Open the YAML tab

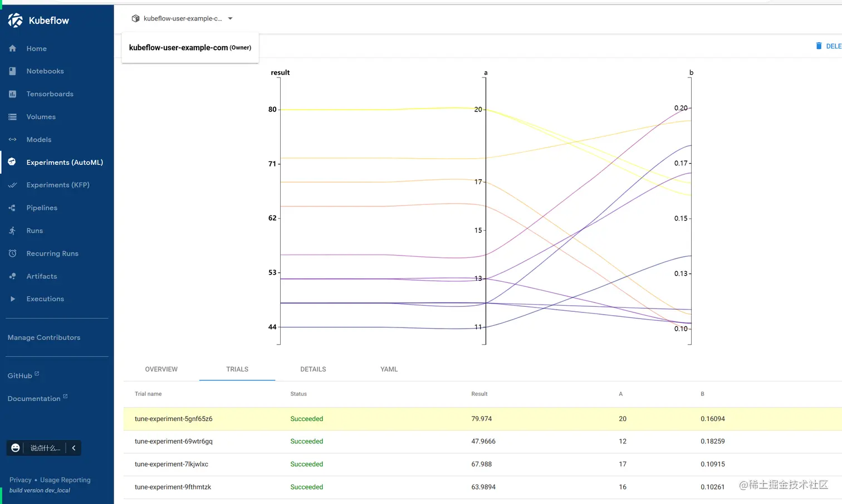pyautogui.click(x=389, y=369)
